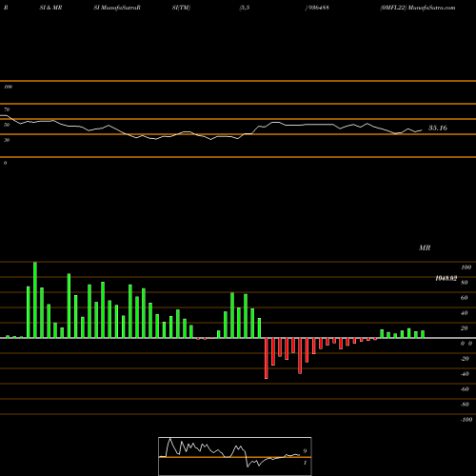Click the SI MunafaSutraR header text
Viewport: 476px width, 476px height.
point(117,8)
